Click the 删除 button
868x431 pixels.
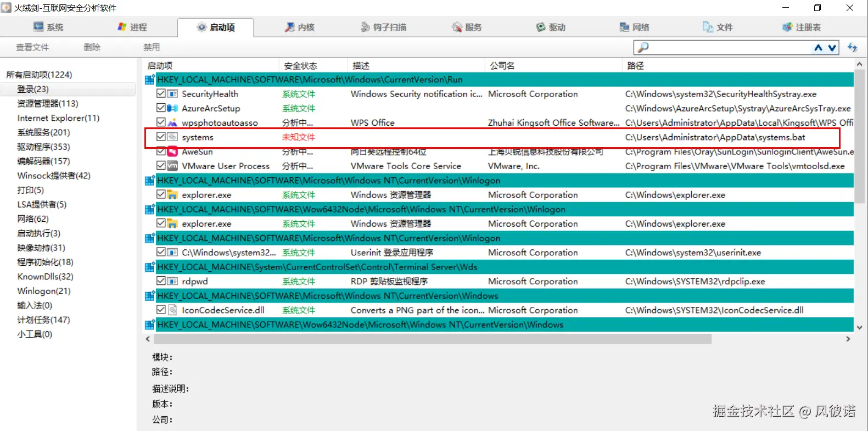pos(92,47)
